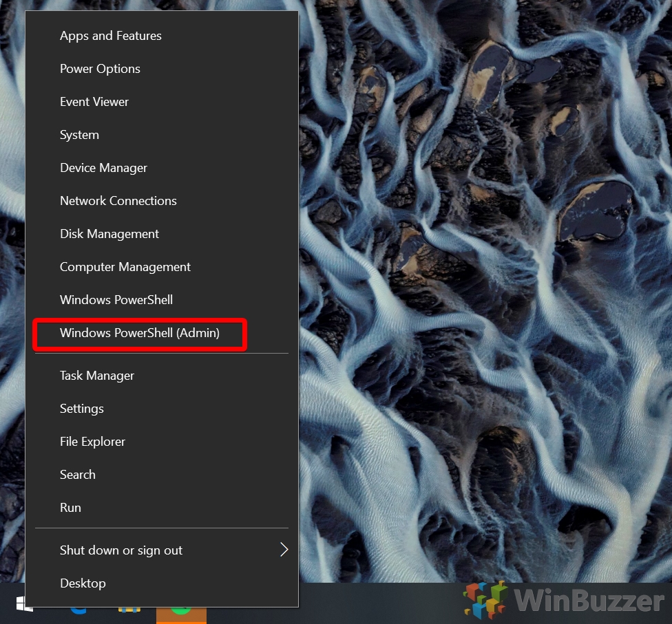This screenshot has width=672, height=624.
Task: Open the System menu entry
Action: coord(162,134)
